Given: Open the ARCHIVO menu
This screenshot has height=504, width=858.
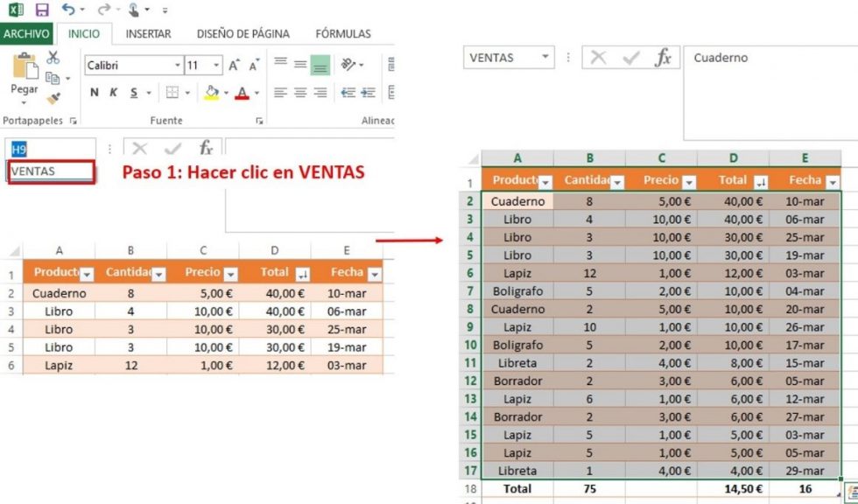Looking at the screenshot, I should pos(26,34).
